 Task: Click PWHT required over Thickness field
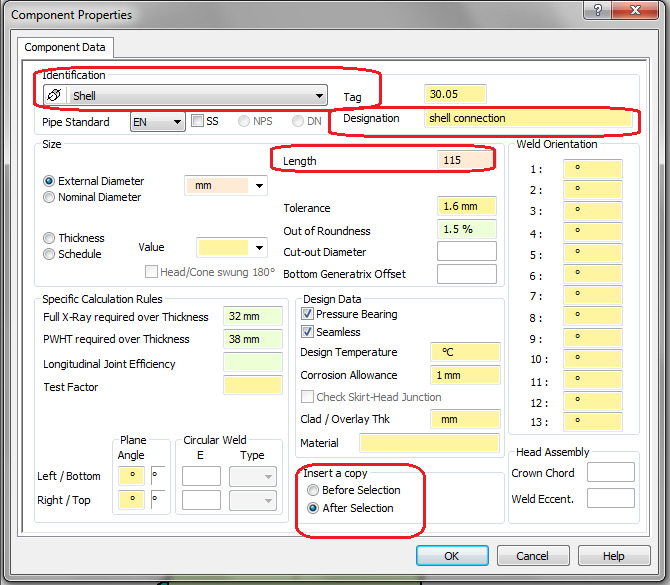pyautogui.click(x=253, y=339)
